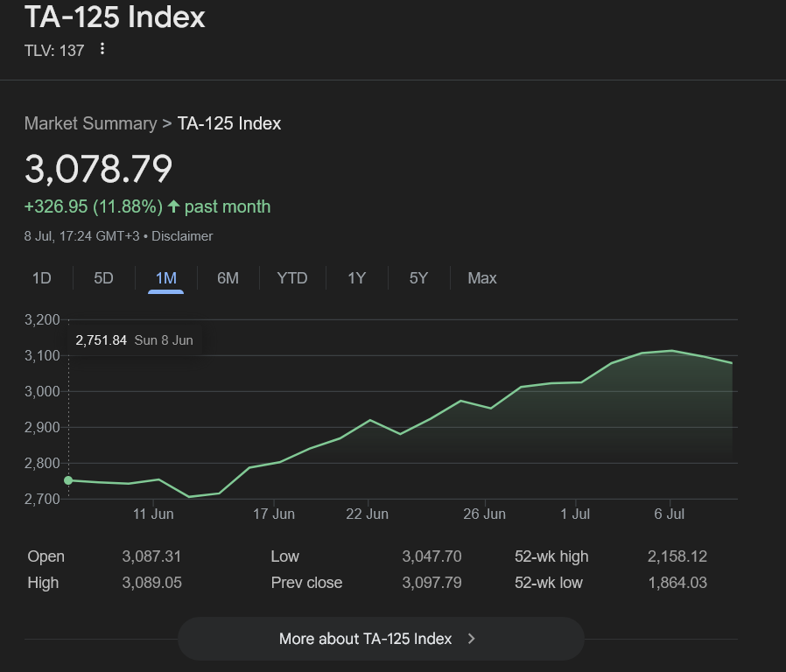The image size is (786, 672).
Task: Click the Open stat label
Action: tap(46, 556)
